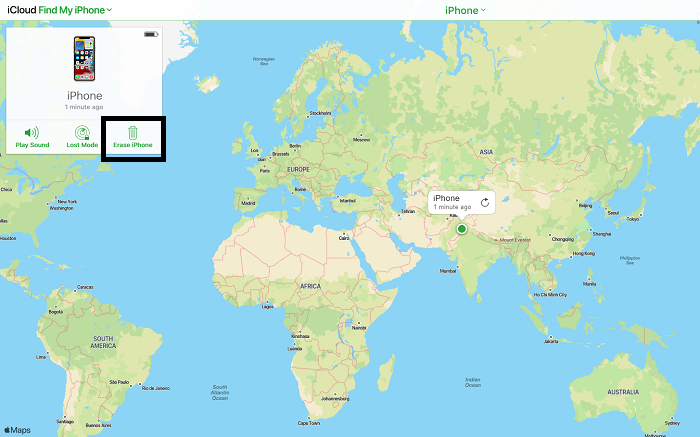The height and width of the screenshot is (437, 700).
Task: Click the Erase iPhone trash icon
Action: (132, 132)
